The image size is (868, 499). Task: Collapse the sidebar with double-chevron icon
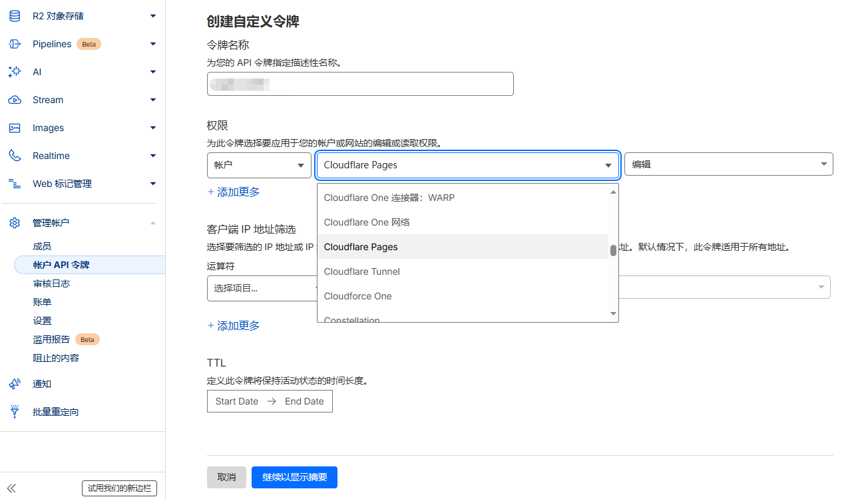point(11,488)
